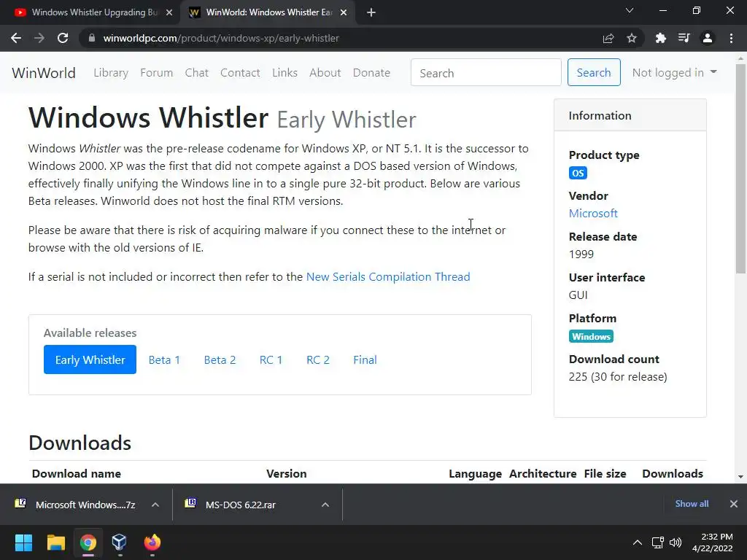The height and width of the screenshot is (560, 747).
Task: Open Windows Start menu
Action: (23, 542)
